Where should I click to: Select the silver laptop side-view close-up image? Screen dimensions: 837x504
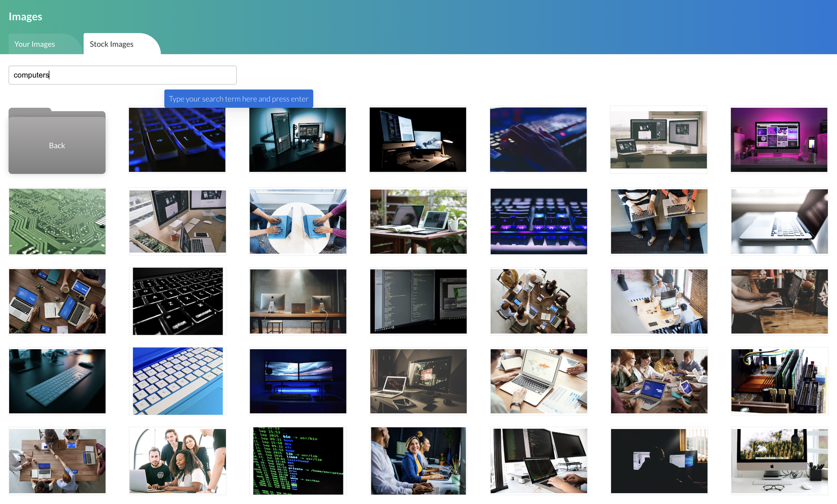pyautogui.click(x=779, y=221)
